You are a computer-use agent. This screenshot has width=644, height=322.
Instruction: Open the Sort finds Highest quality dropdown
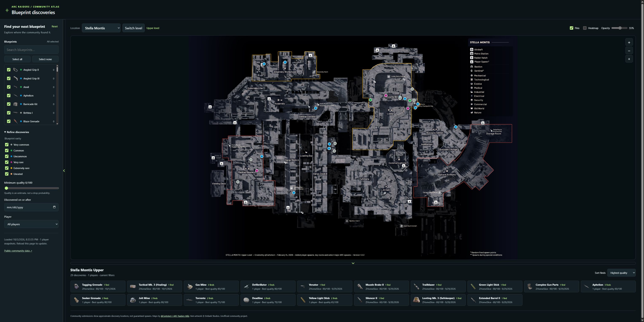click(x=621, y=273)
